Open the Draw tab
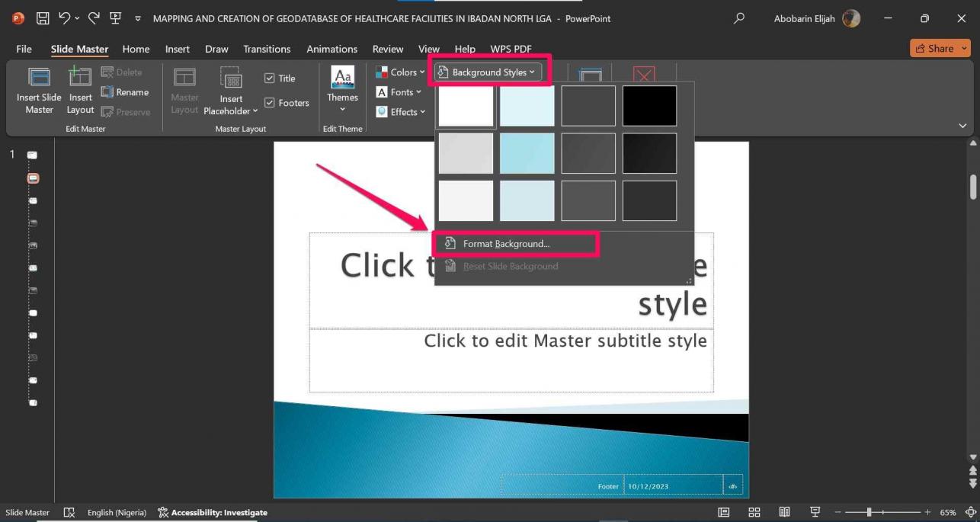The height and width of the screenshot is (522, 980). (216, 49)
